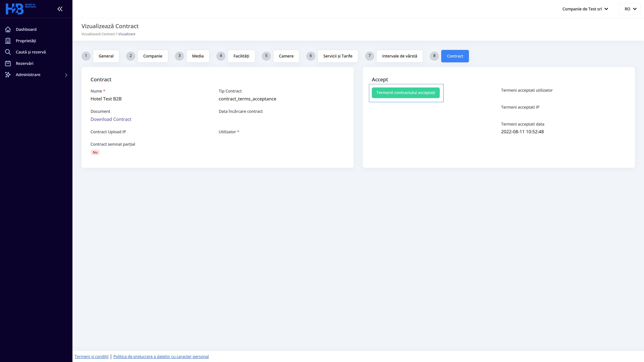Click the Vizualizare breadcrumb link
Viewport: 644px width, 362px height.
(x=127, y=34)
